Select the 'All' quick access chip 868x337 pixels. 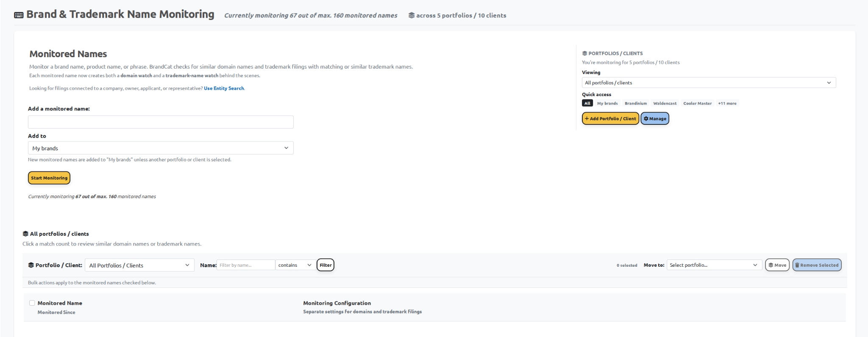pyautogui.click(x=587, y=103)
